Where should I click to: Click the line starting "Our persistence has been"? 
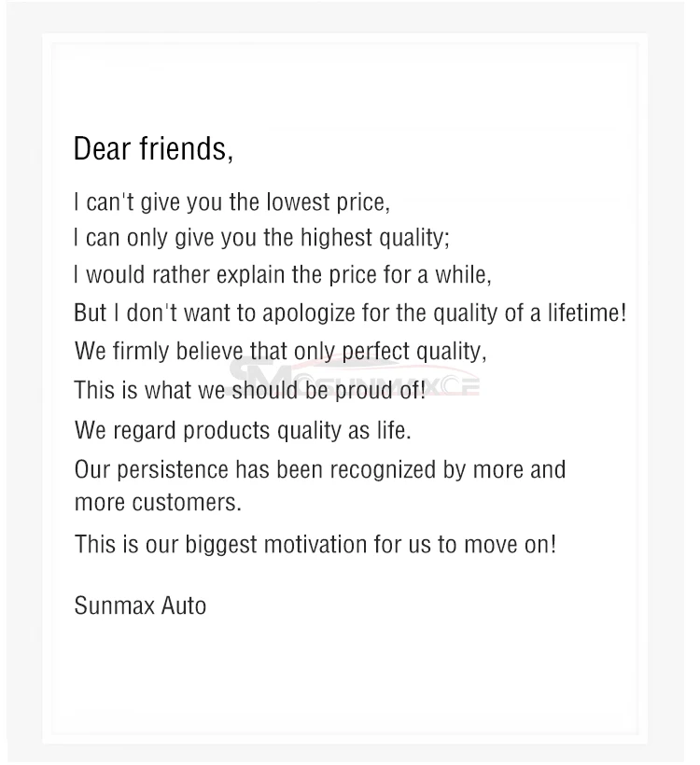pyautogui.click(x=319, y=468)
